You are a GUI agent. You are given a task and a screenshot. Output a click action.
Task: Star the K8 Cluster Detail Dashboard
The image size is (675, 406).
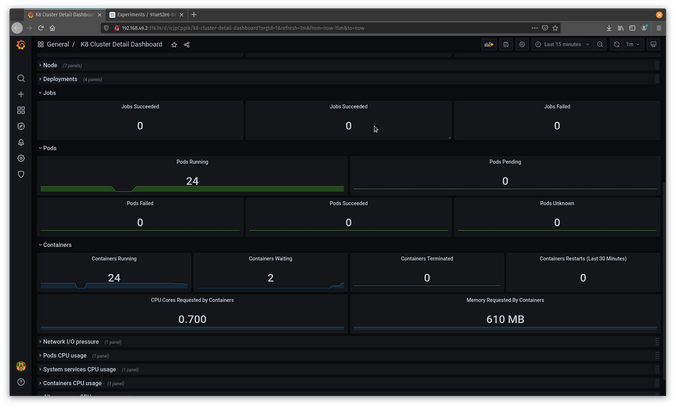174,45
